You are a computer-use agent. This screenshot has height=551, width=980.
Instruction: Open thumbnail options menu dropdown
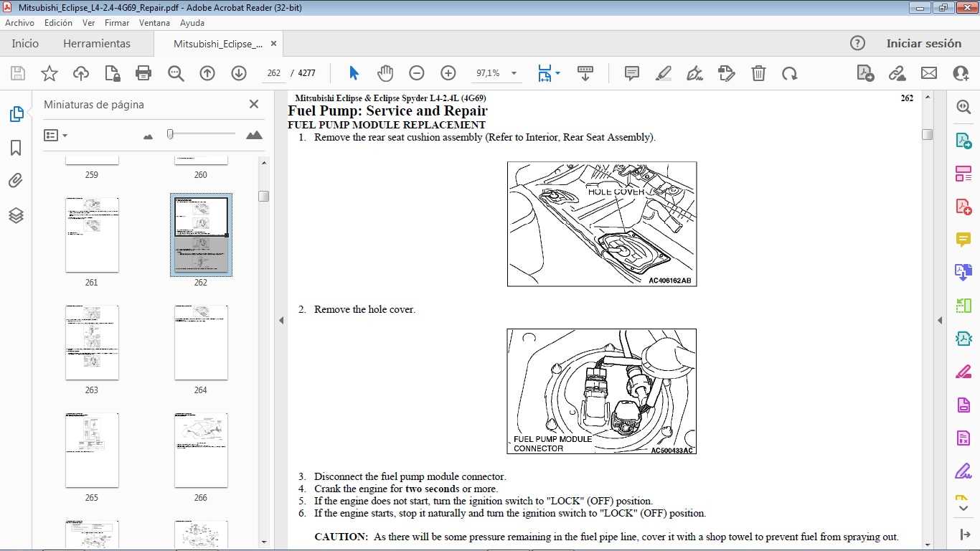pyautogui.click(x=55, y=135)
